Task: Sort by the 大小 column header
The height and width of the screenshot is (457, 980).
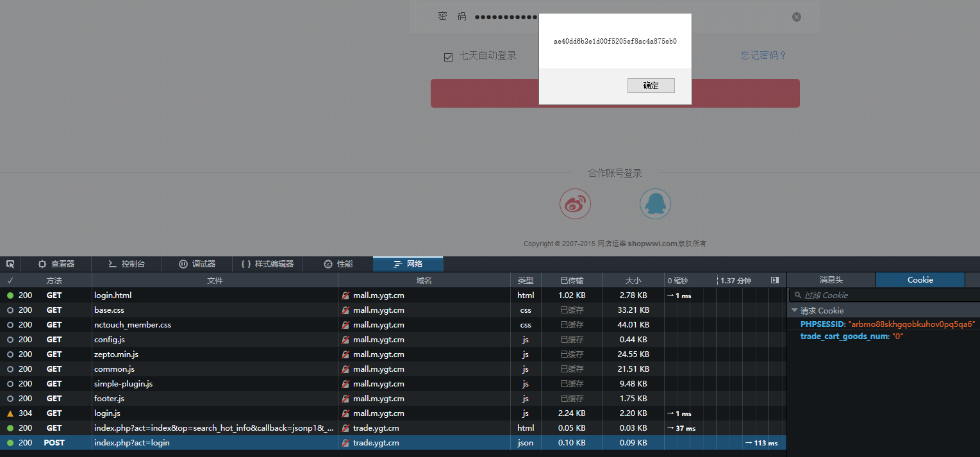Action: click(x=633, y=281)
